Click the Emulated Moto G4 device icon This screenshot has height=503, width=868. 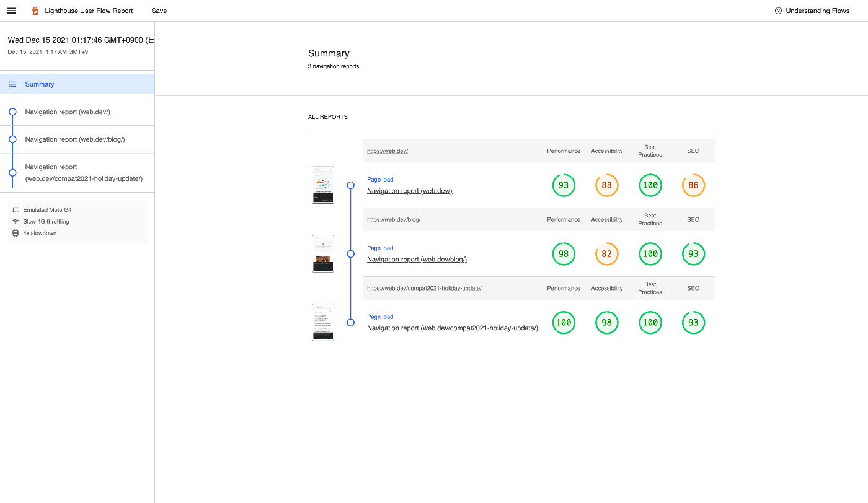tap(15, 210)
